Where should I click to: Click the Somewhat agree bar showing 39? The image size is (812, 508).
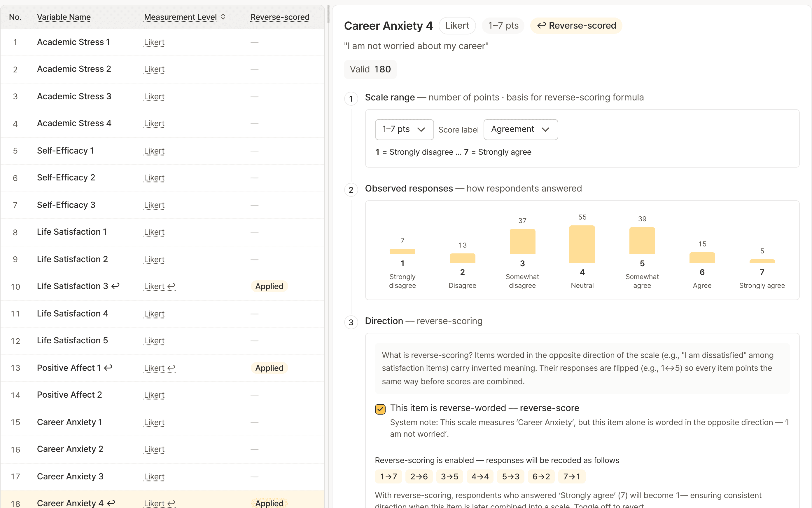642,241
